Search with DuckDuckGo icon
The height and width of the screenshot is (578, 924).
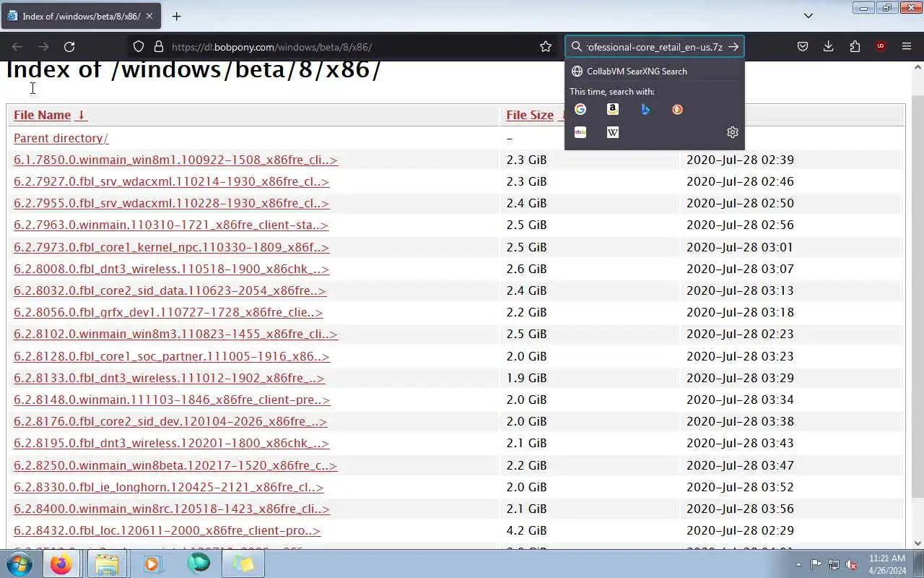coord(677,109)
